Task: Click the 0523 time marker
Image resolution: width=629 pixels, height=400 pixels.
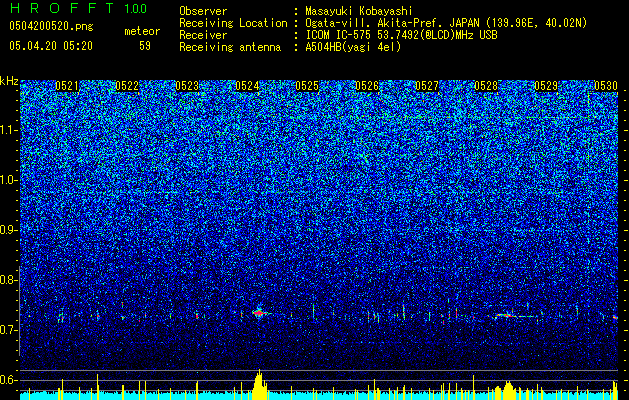Action: pos(187,86)
